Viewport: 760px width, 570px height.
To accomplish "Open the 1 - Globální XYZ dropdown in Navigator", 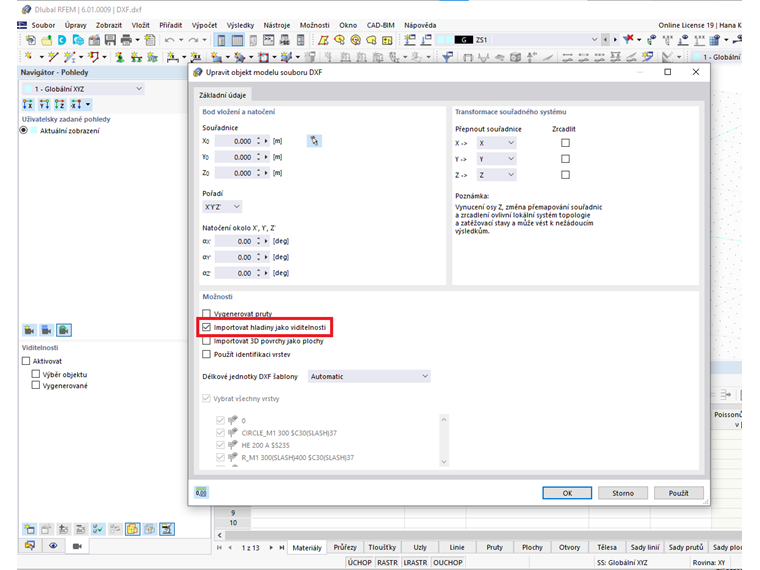I will pos(83,89).
